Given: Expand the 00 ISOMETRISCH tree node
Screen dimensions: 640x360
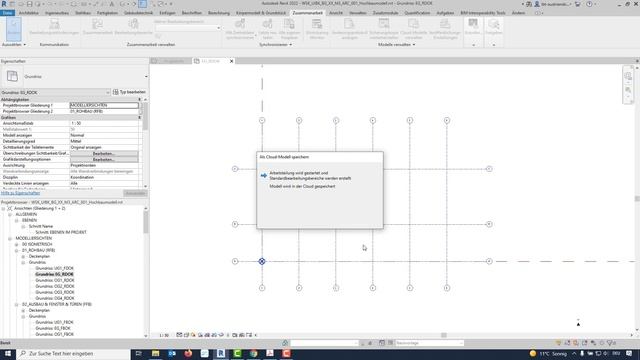Looking at the screenshot, I should (17, 244).
